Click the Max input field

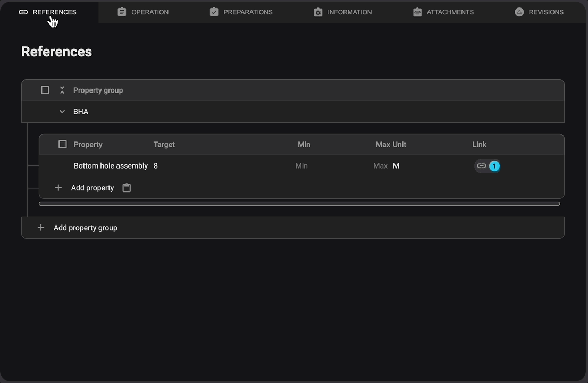[380, 165]
